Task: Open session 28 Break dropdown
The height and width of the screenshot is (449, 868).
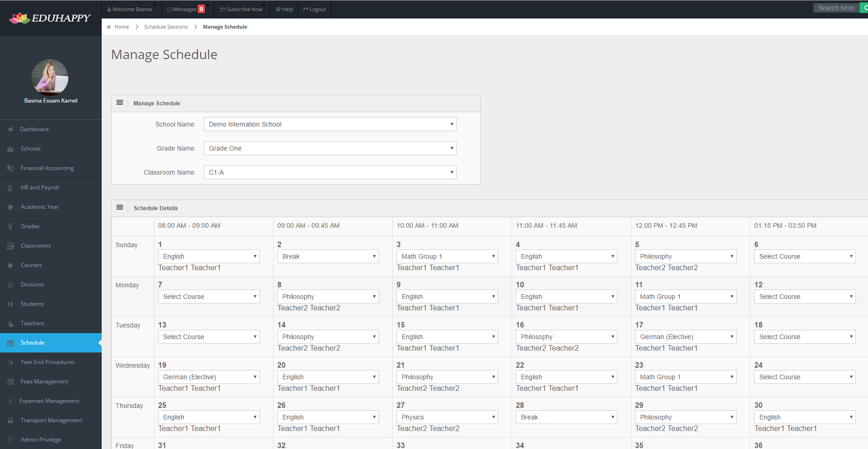Action: point(567,417)
